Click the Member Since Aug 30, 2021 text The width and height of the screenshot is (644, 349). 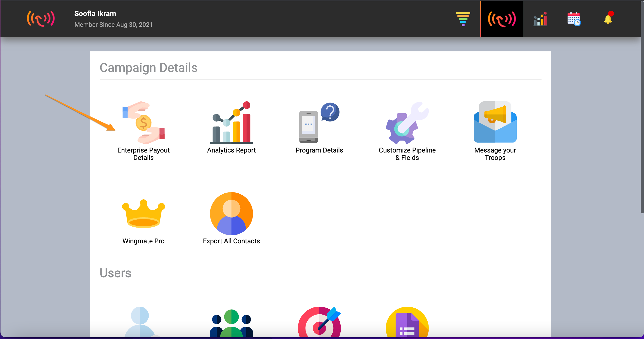pyautogui.click(x=113, y=25)
